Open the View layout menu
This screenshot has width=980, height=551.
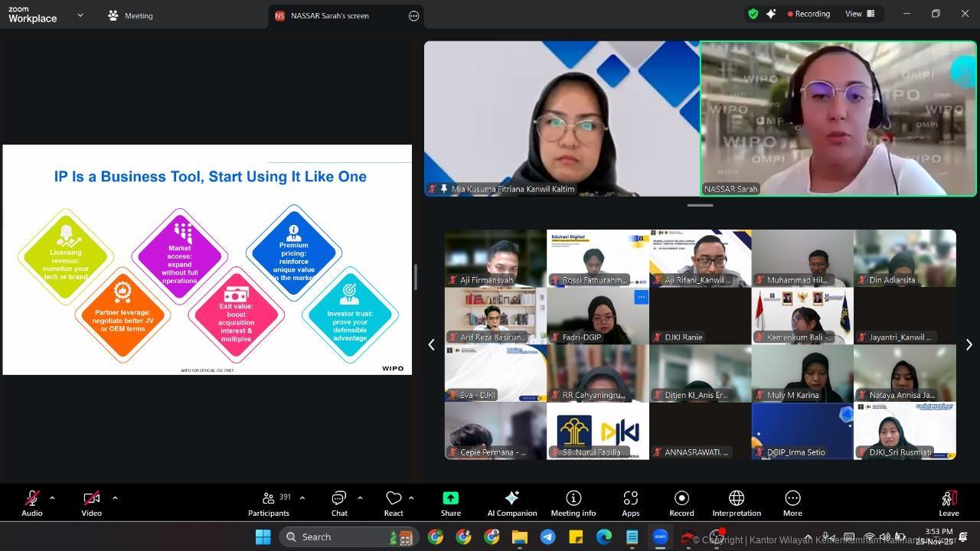859,14
